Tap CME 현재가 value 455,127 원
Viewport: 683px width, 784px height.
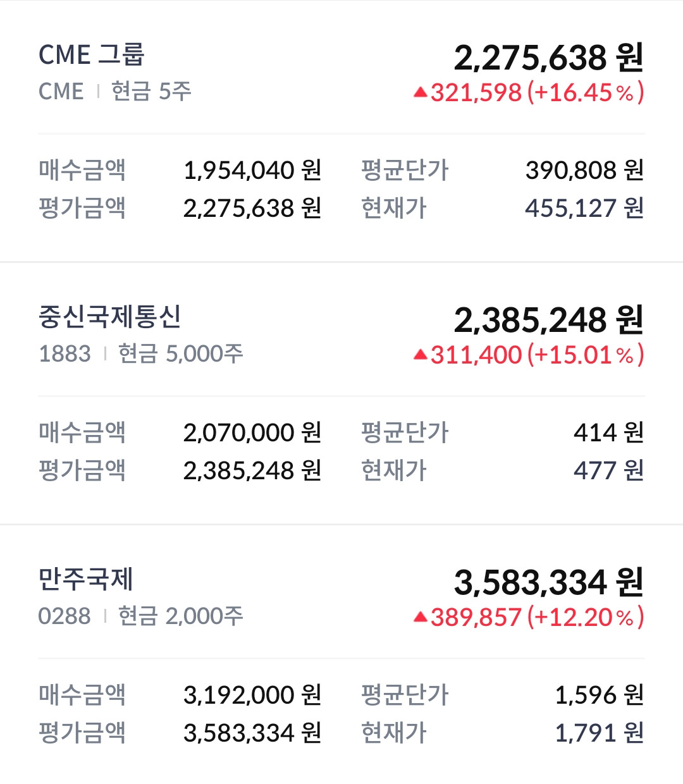click(x=584, y=209)
